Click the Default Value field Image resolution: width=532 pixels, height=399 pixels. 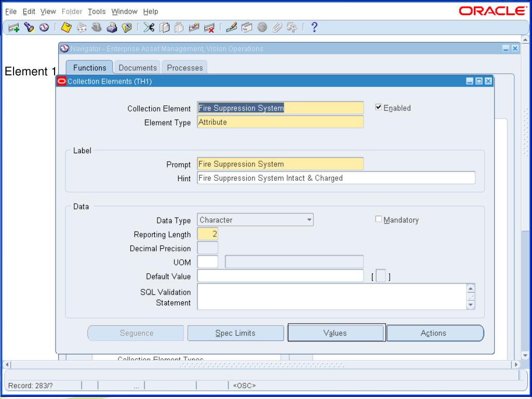click(280, 276)
